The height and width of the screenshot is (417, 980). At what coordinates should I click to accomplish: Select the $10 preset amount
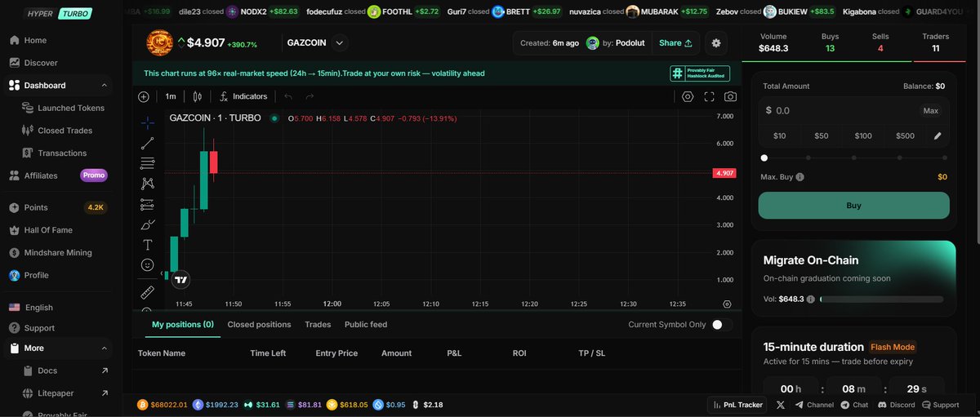(x=780, y=136)
